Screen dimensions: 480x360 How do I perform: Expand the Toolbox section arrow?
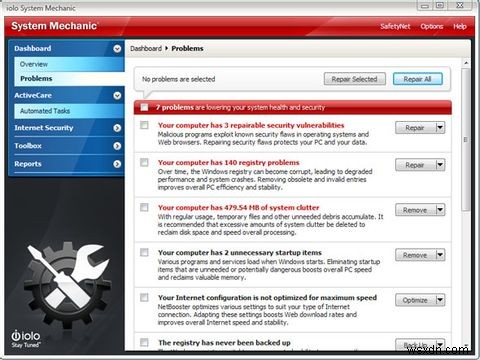[x=117, y=146]
